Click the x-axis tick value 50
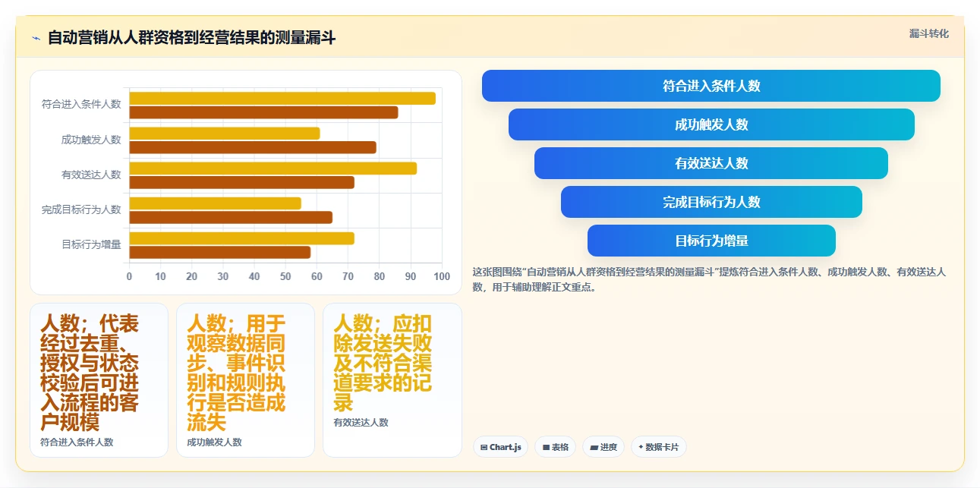This screenshot has height=488, width=980. tap(285, 276)
